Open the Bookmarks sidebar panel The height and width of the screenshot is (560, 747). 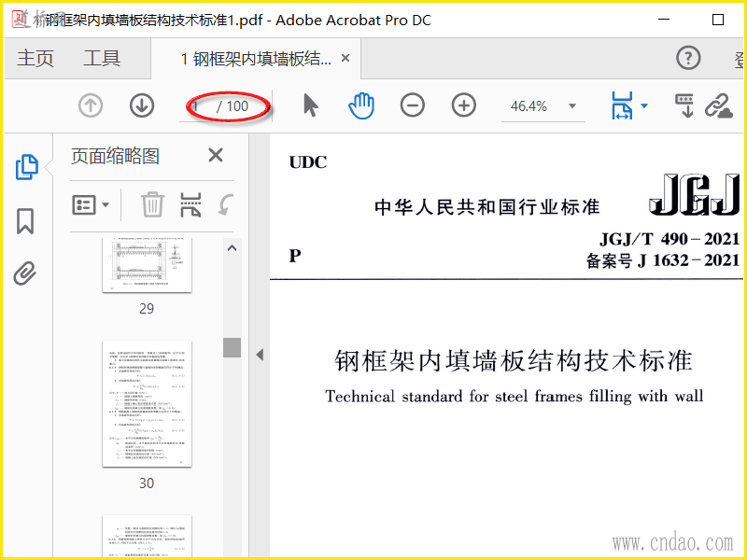pyautogui.click(x=25, y=221)
